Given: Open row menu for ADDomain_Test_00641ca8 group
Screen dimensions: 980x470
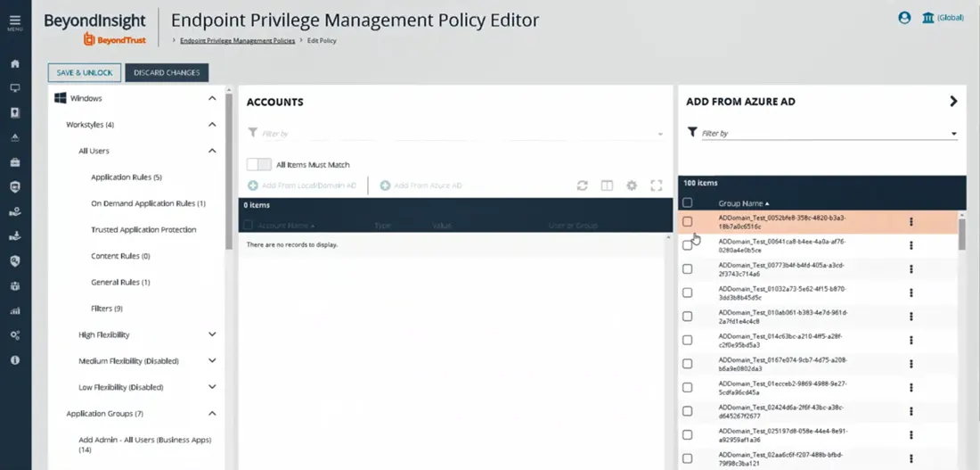Looking at the screenshot, I should [911, 245].
